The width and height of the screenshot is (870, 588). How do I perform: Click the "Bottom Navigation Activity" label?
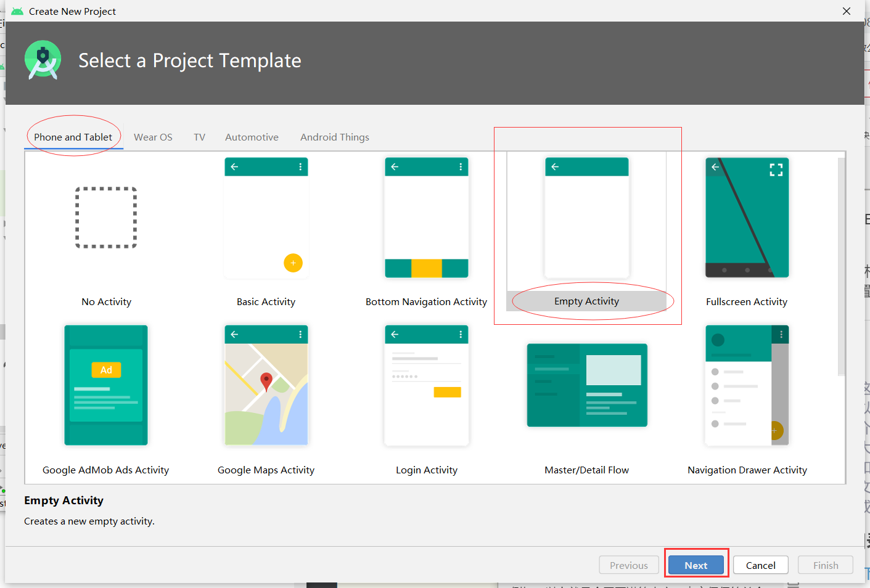click(426, 301)
